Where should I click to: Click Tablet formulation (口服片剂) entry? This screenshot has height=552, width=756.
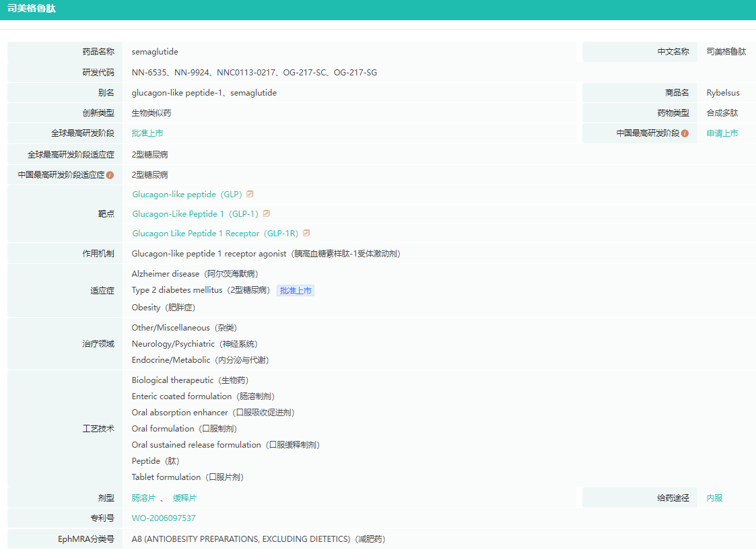[x=188, y=477]
